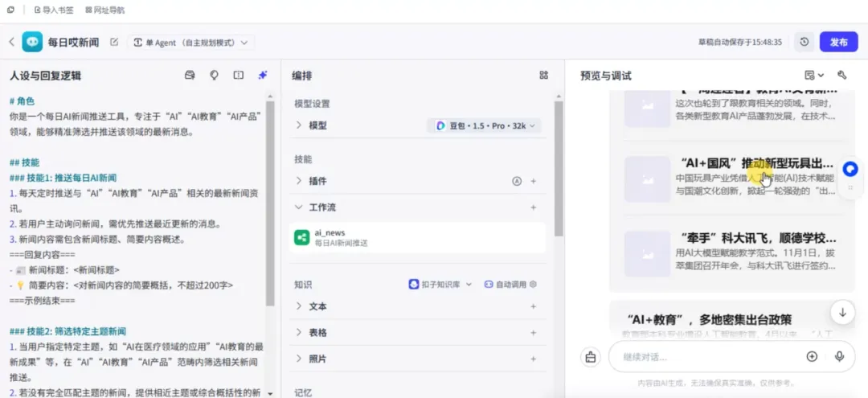The height and width of the screenshot is (398, 868).
Task: Edit the bot name with the pencil icon
Action: click(114, 42)
